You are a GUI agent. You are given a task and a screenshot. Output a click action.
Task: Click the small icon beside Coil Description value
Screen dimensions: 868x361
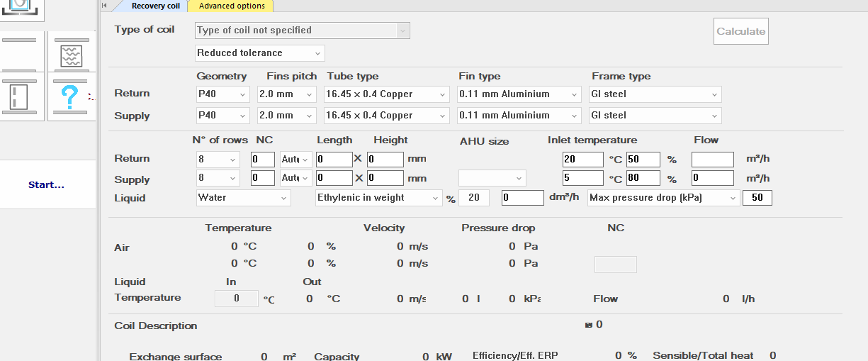tap(588, 325)
